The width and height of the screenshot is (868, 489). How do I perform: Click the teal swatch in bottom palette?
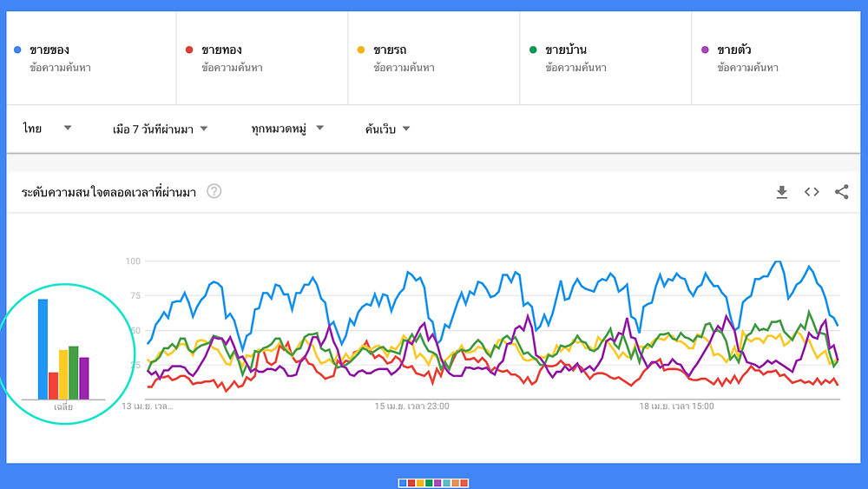click(446, 483)
